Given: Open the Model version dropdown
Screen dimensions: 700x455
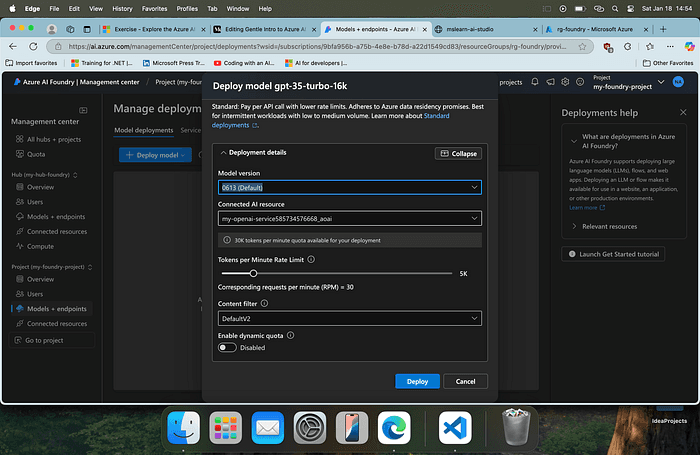Looking at the screenshot, I should [x=350, y=188].
